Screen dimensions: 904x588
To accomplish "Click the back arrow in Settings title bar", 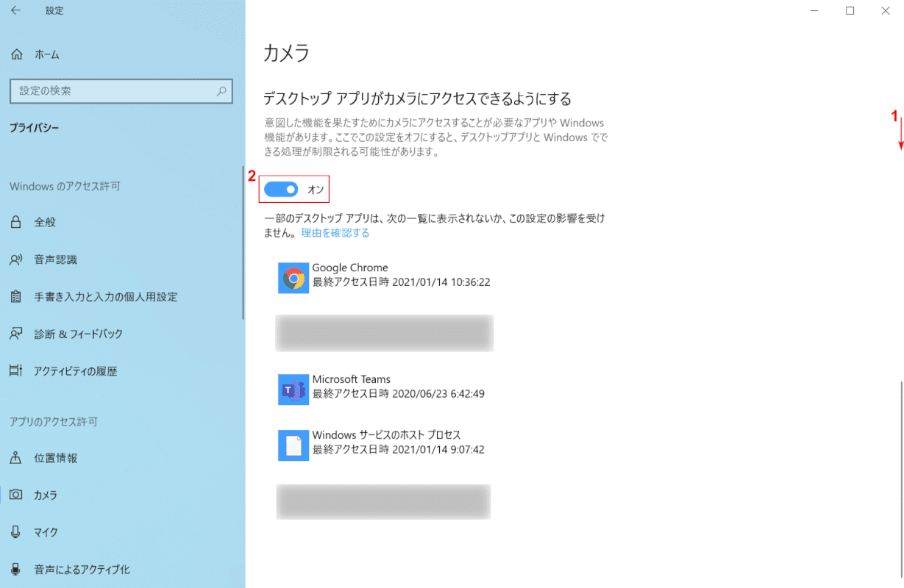I will [16, 10].
